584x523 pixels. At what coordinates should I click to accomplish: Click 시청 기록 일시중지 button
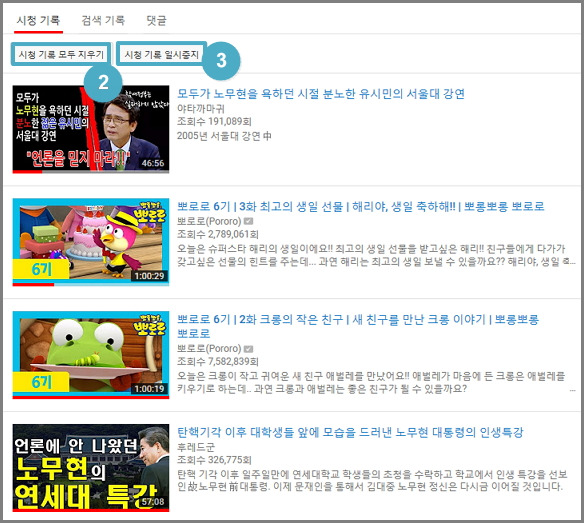pyautogui.click(x=161, y=54)
